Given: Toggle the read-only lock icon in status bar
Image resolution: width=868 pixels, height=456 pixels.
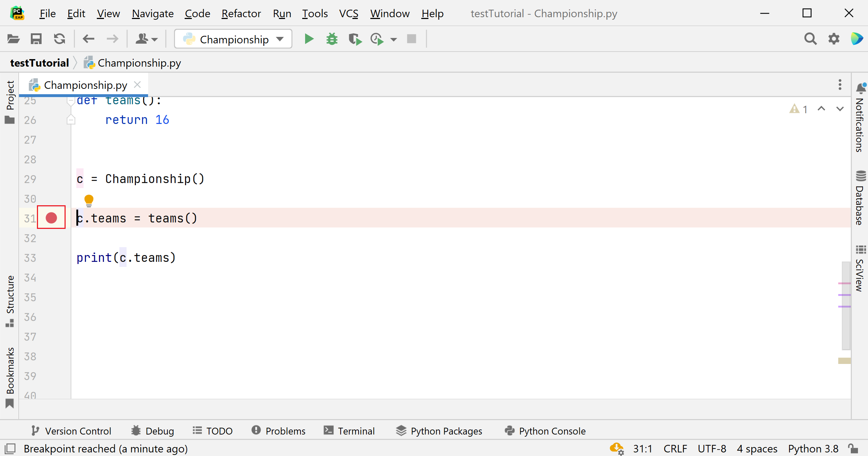Looking at the screenshot, I should click(x=853, y=448).
